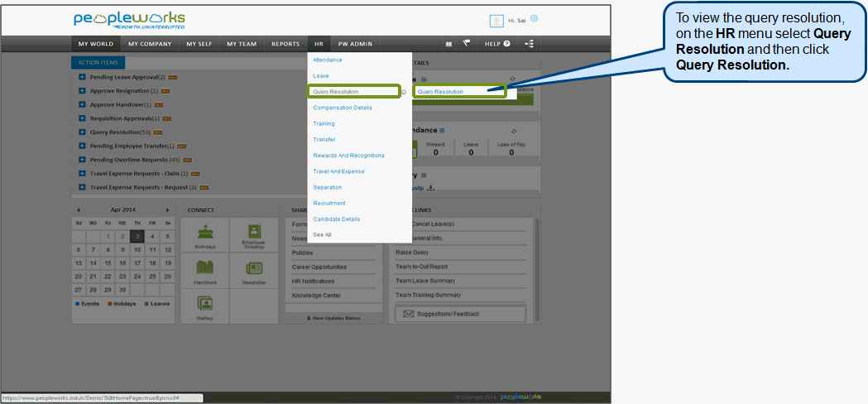868x404 pixels.
Task: Open Policies link
Action: [x=302, y=252]
